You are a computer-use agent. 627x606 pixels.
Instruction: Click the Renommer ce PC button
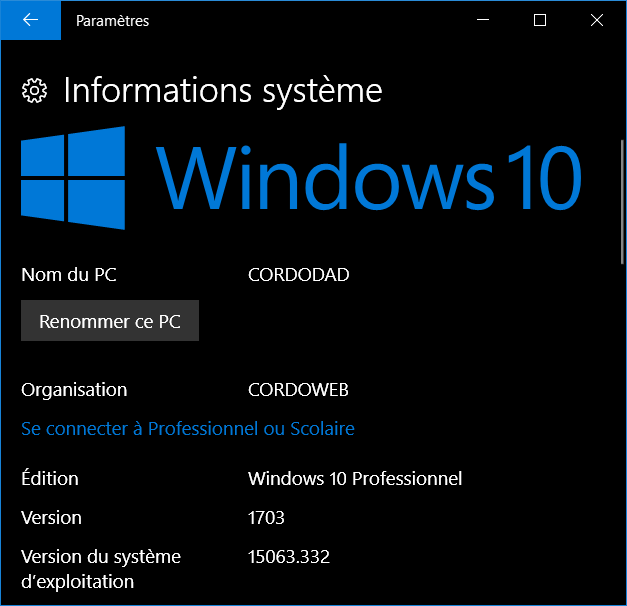click(x=110, y=320)
